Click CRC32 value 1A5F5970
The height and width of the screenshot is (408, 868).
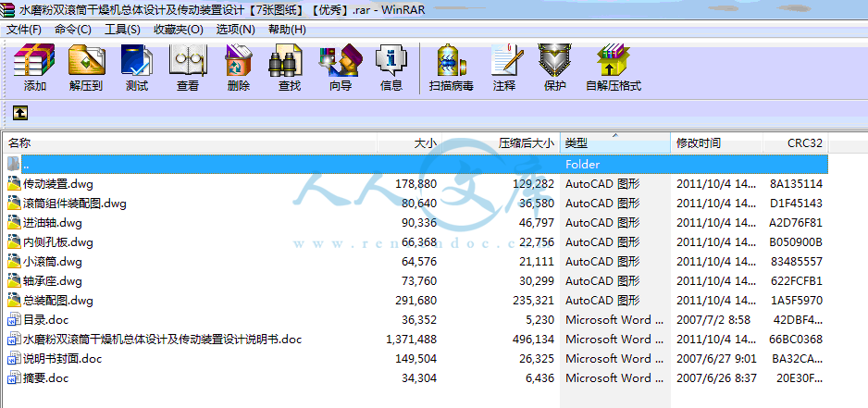[796, 301]
